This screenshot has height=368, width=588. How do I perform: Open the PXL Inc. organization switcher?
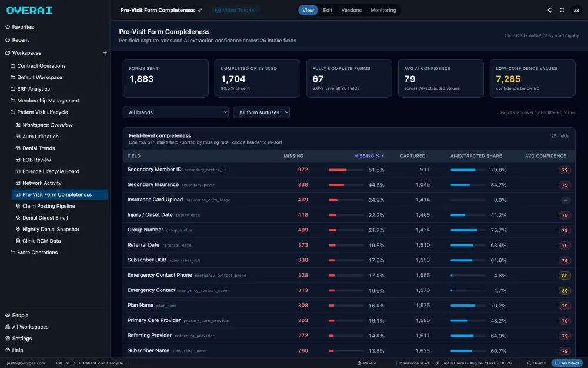(x=65, y=363)
